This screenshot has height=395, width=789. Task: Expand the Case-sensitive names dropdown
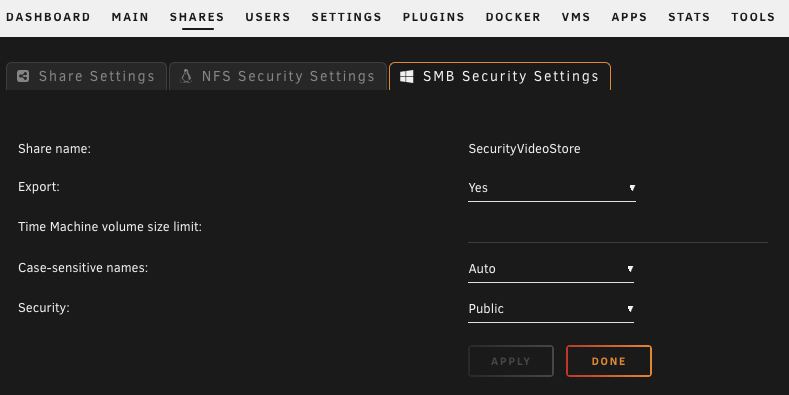(551, 269)
